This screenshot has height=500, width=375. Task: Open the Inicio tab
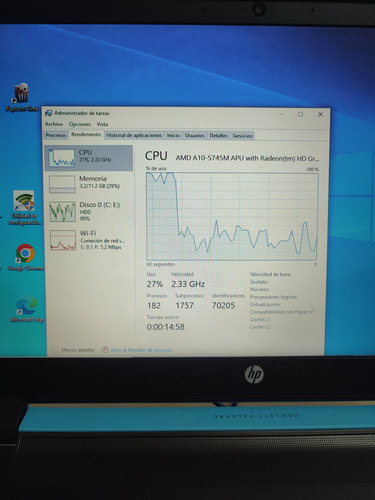(173, 135)
